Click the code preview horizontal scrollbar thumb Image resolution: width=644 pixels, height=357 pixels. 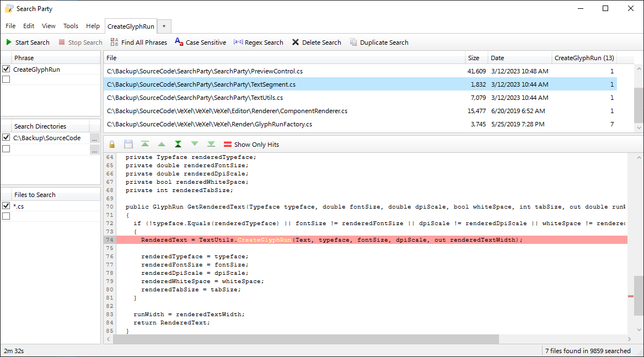click(306, 339)
